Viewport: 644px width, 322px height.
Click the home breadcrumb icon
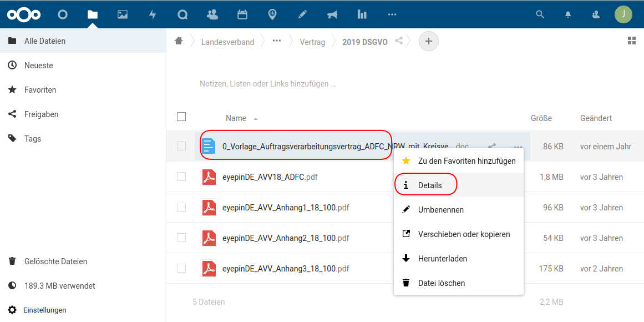179,41
